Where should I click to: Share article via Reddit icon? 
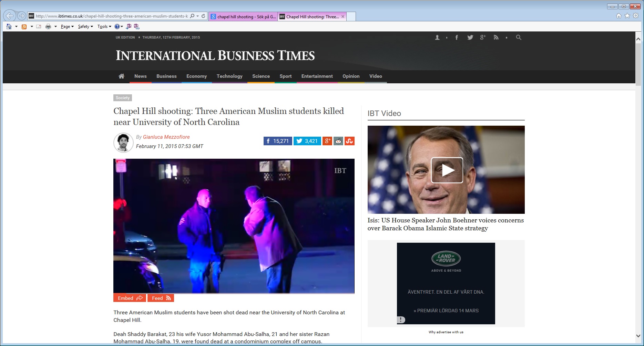338,141
